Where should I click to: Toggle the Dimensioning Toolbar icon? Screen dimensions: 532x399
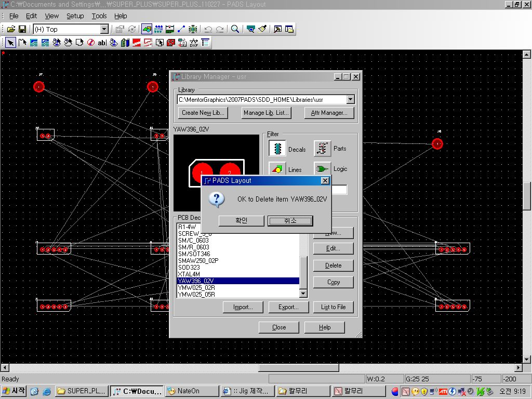coord(170,29)
